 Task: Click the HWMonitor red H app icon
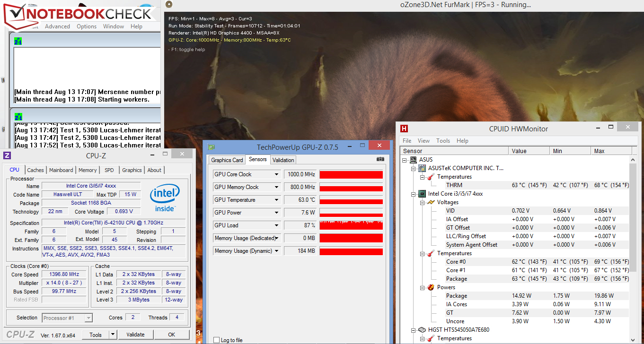(x=404, y=129)
